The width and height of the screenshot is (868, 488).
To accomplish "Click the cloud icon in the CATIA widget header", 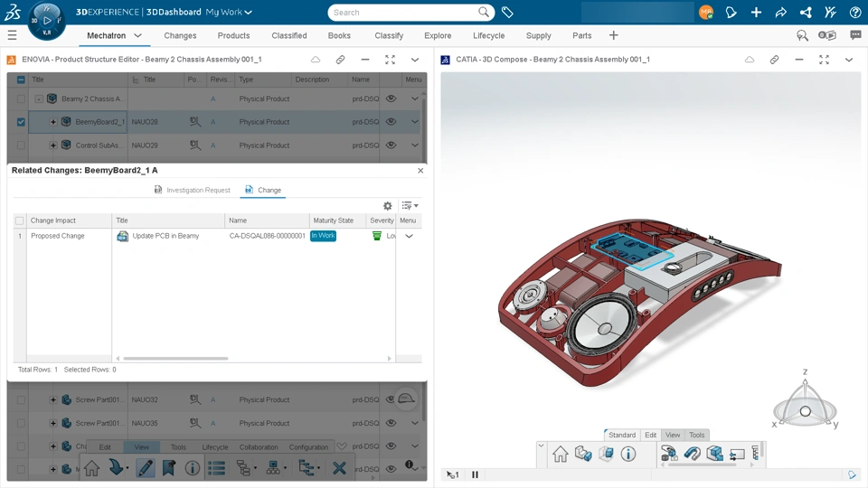I will [x=749, y=60].
